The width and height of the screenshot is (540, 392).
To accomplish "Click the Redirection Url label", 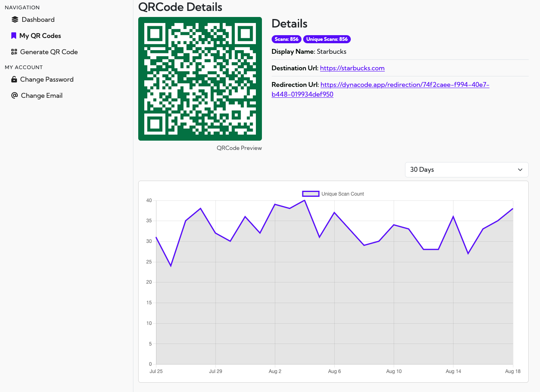I will point(295,84).
